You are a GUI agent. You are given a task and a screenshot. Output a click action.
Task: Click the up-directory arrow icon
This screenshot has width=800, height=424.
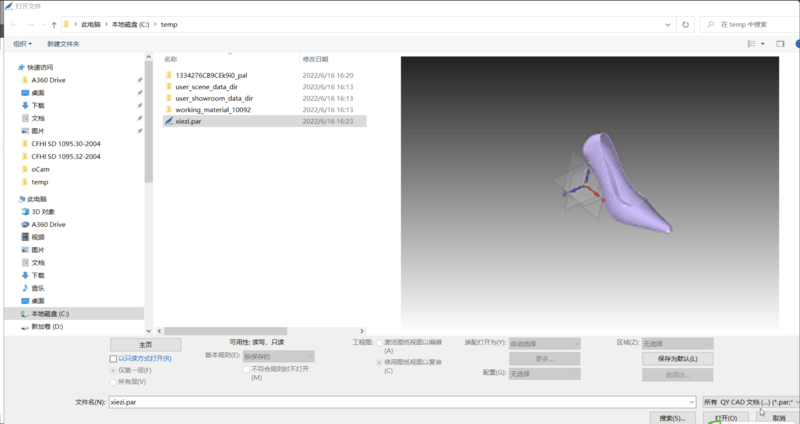point(52,23)
